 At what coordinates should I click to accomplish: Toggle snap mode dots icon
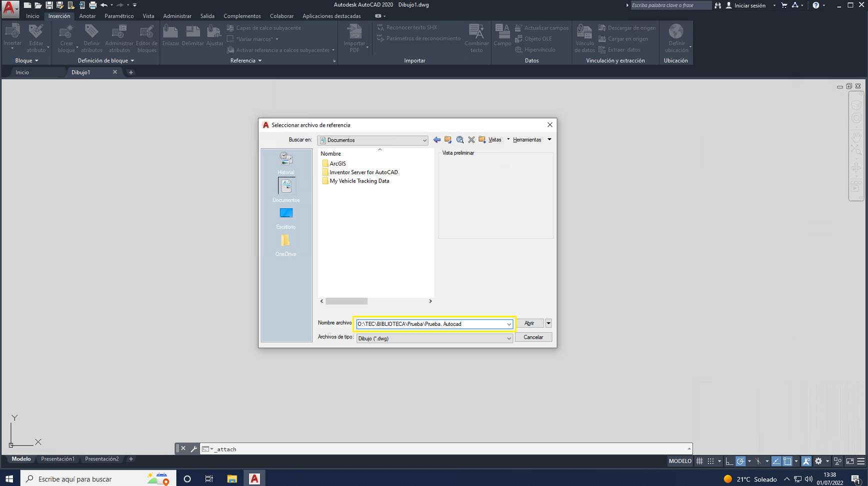tap(710, 461)
